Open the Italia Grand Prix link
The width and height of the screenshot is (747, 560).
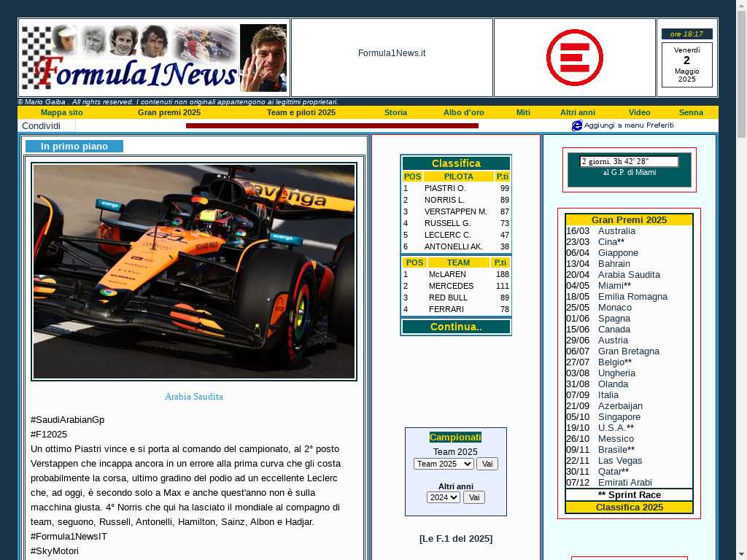pyautogui.click(x=608, y=395)
